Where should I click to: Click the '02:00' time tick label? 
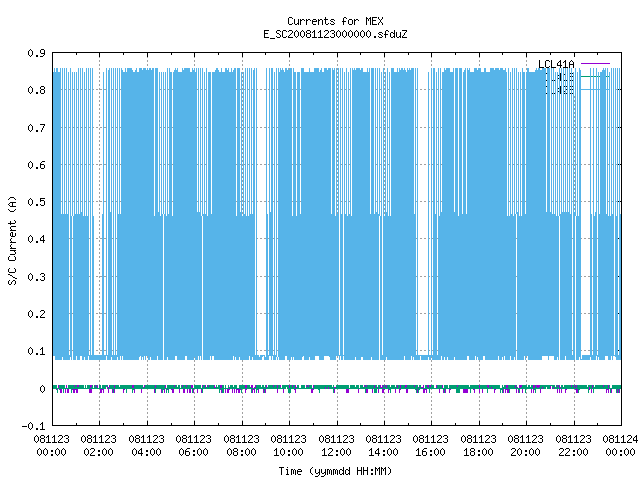(x=98, y=452)
